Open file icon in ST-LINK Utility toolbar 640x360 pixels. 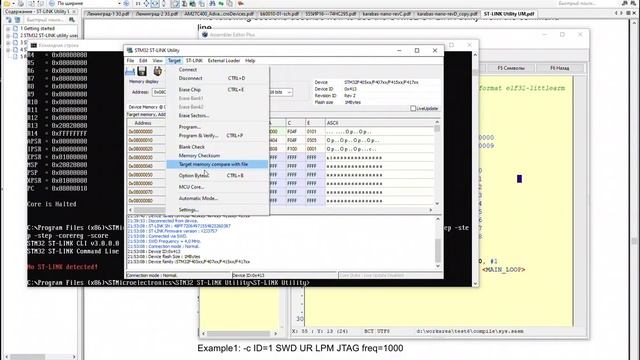pos(130,71)
